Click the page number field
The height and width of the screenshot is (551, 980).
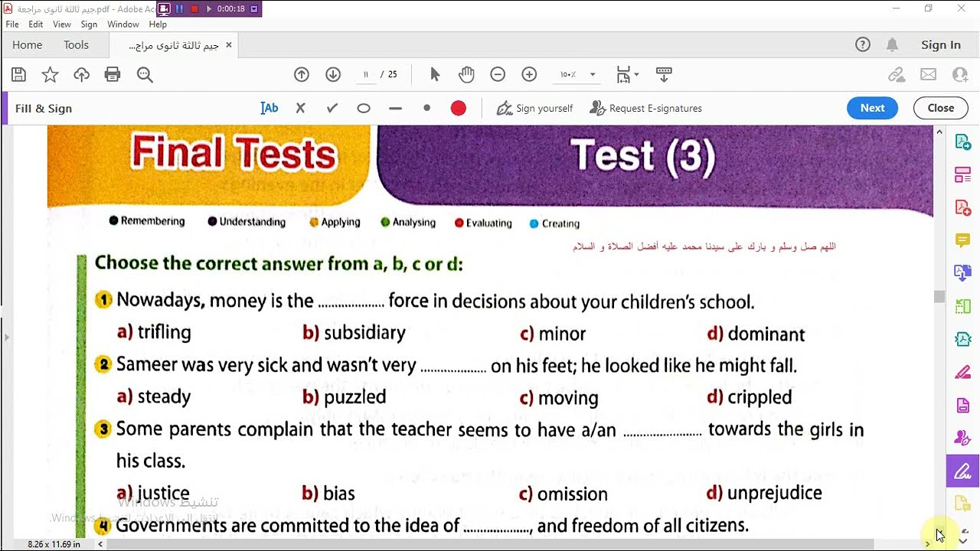[x=366, y=74]
